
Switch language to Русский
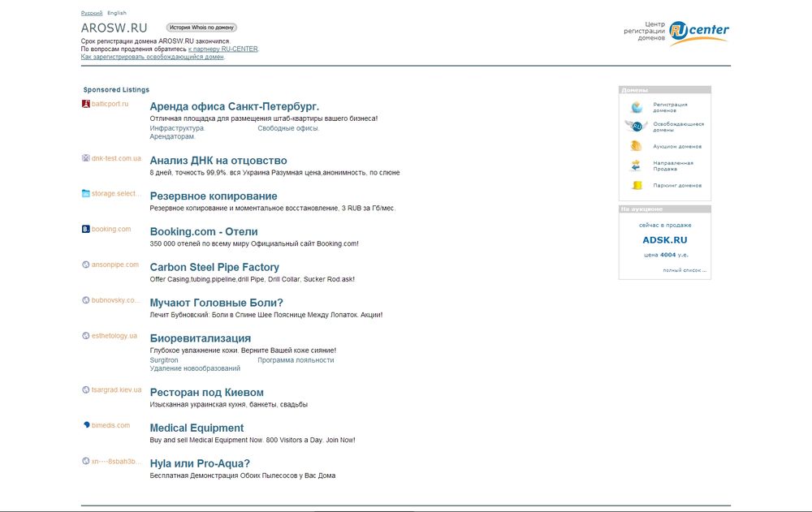[x=92, y=13]
